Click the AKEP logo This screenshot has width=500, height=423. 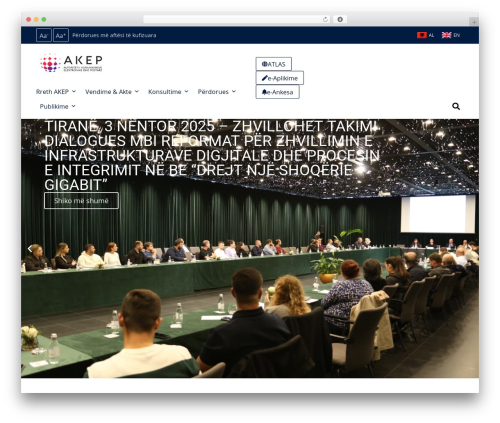(x=71, y=63)
